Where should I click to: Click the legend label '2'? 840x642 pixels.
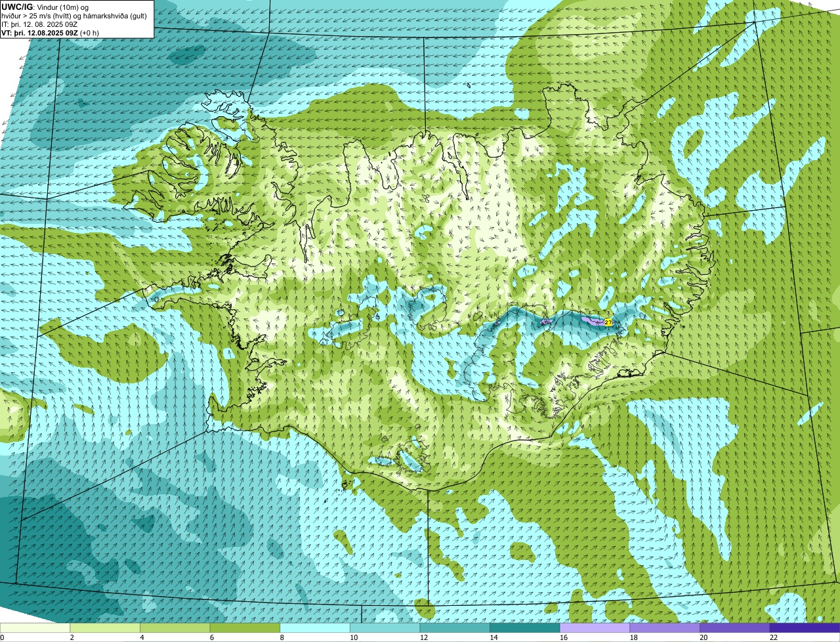72,637
